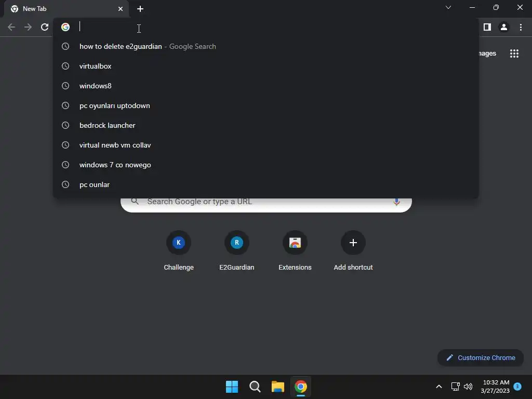
Task: Open the E2Guardian shortcut
Action: point(237,251)
